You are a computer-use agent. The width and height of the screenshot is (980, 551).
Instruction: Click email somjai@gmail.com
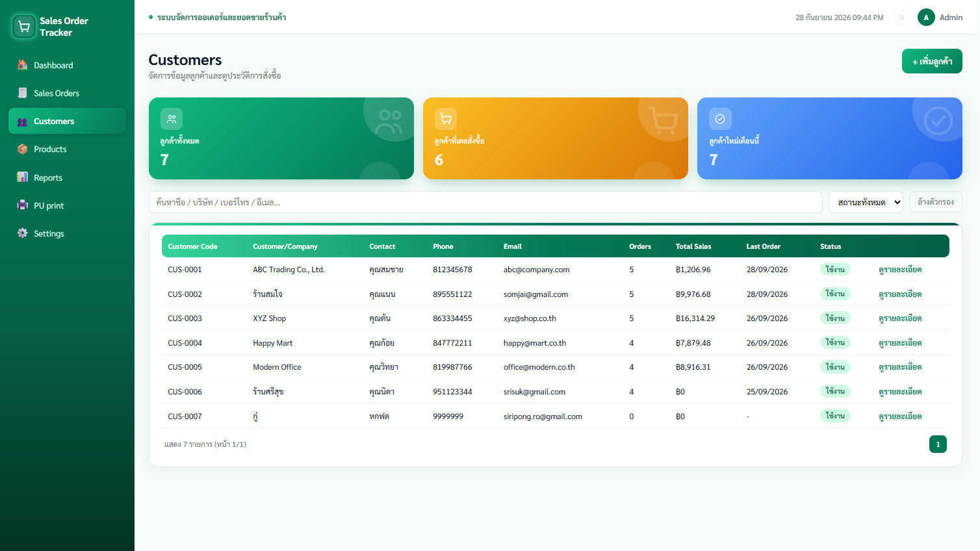coord(535,294)
